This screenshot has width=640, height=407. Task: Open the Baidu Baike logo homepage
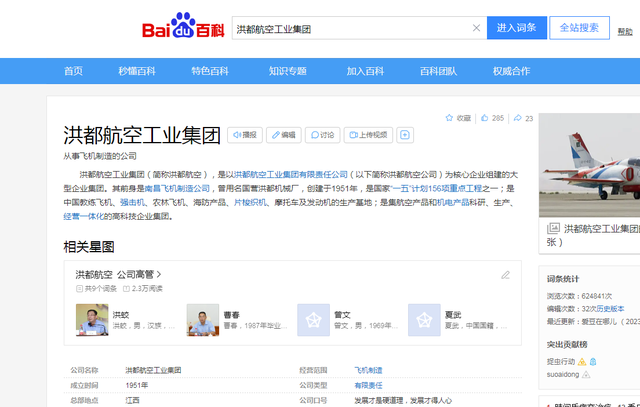click(x=183, y=26)
